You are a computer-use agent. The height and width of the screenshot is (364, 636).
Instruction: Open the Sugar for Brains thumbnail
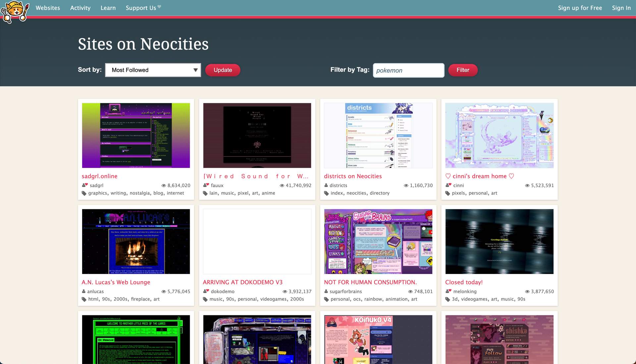(378, 241)
